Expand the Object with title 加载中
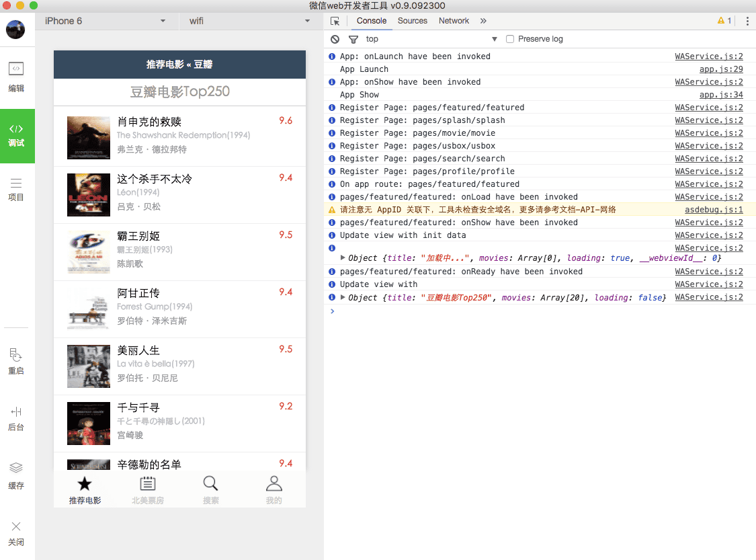The width and height of the screenshot is (756, 560). 343,258
